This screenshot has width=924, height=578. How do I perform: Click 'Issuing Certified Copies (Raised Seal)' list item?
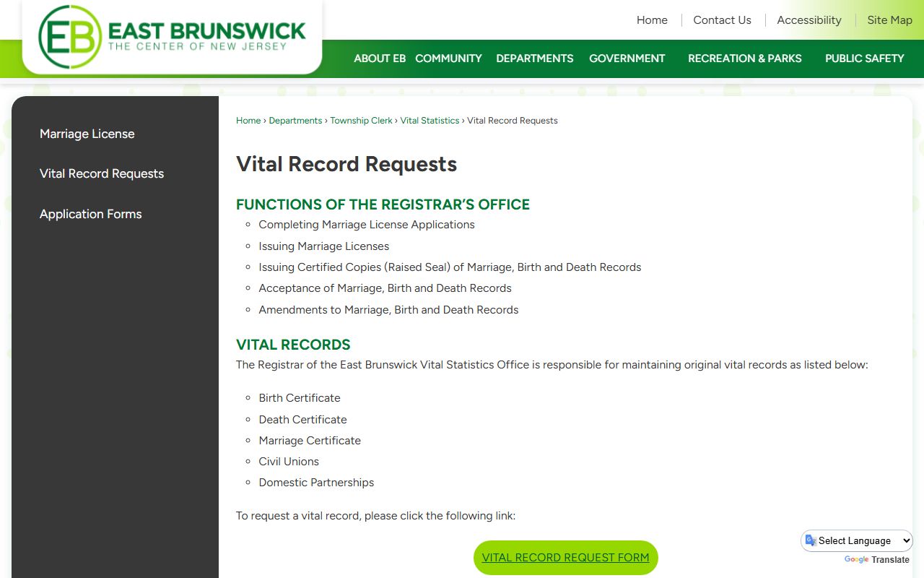450,267
